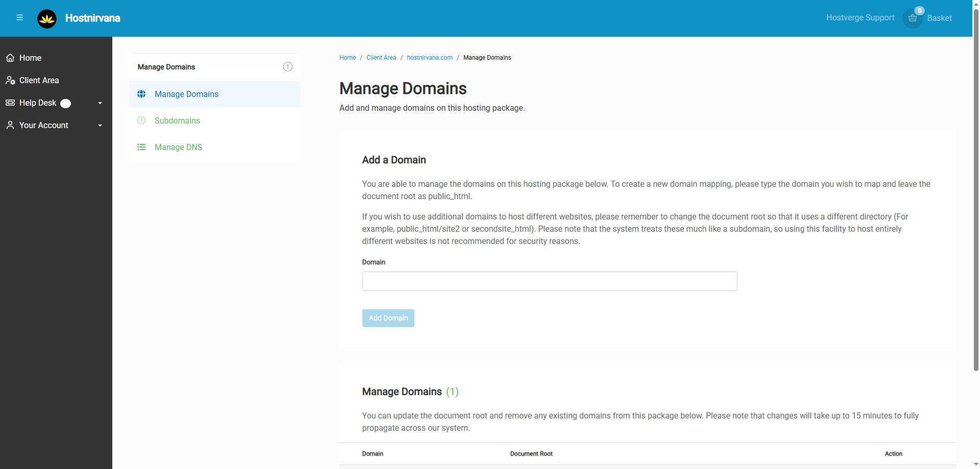Select Manage Domains side panel item
980x469 pixels.
click(x=186, y=94)
